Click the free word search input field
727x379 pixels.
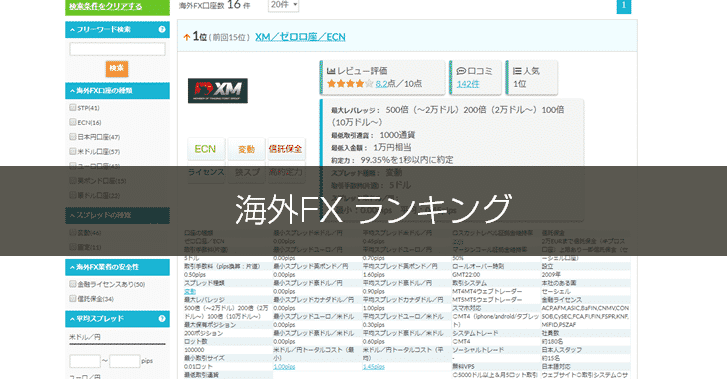[x=117, y=49]
